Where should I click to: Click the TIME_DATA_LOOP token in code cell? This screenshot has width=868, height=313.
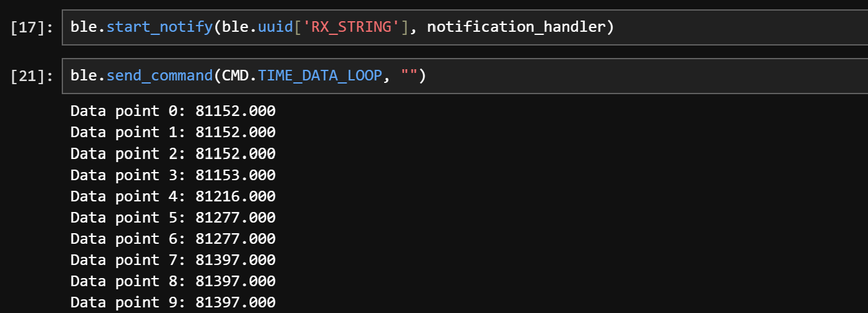(x=320, y=76)
